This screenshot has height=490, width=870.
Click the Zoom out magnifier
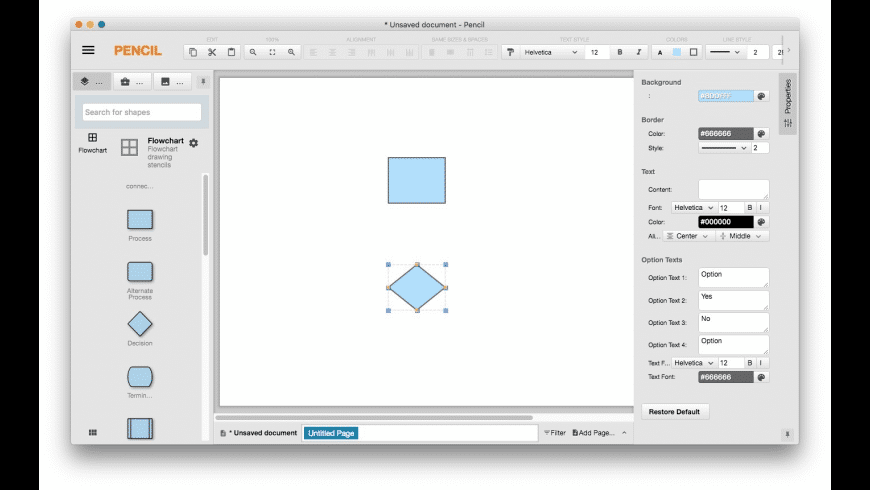tap(253, 52)
